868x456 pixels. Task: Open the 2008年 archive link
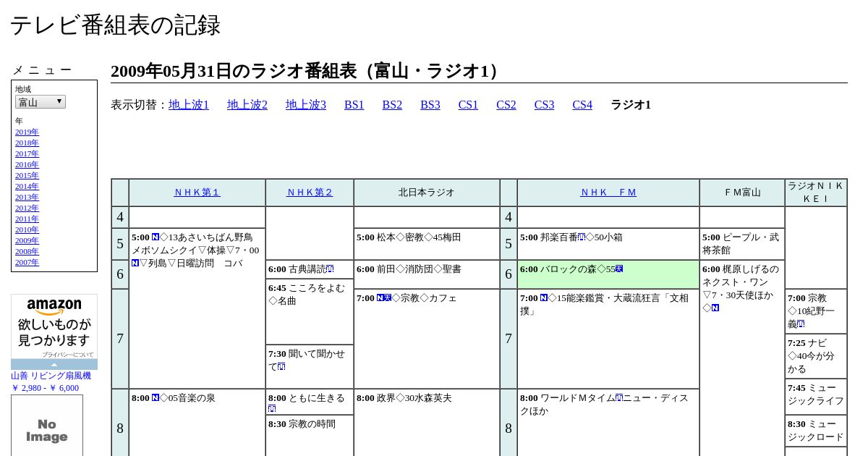click(27, 251)
